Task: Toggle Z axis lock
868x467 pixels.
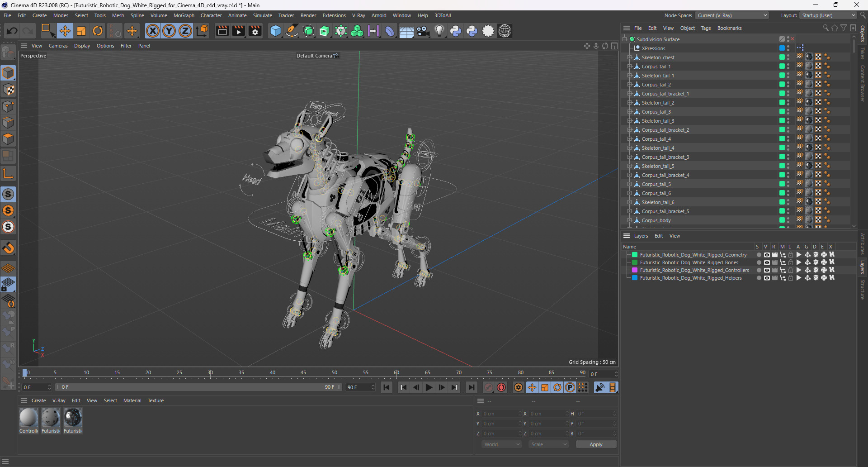Action: coord(185,31)
